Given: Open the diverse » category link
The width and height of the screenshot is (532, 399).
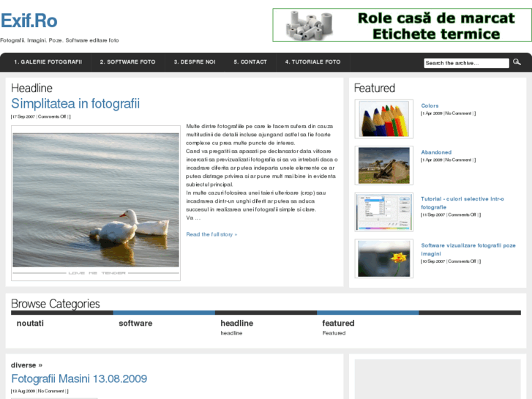Looking at the screenshot, I should tap(26, 365).
